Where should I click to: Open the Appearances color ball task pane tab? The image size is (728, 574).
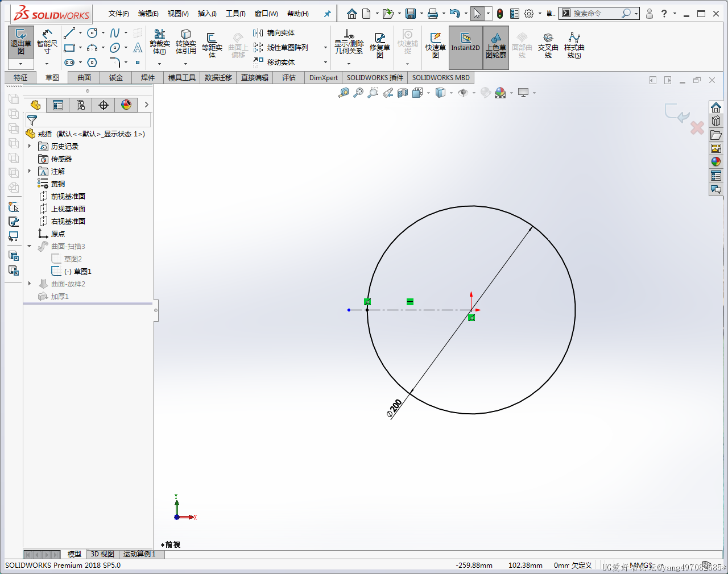point(716,162)
